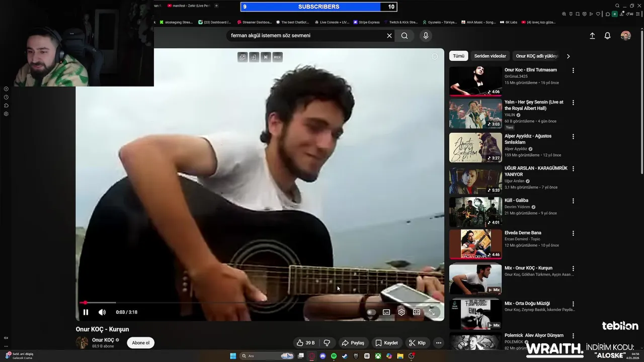
Task: Open Discord from the taskbar
Action: click(x=323, y=356)
